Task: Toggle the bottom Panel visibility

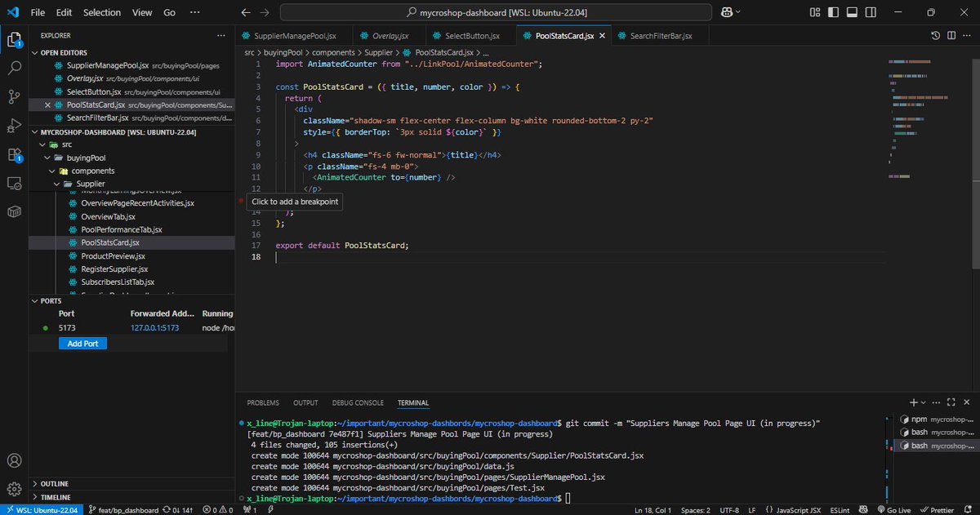Action: (x=852, y=13)
